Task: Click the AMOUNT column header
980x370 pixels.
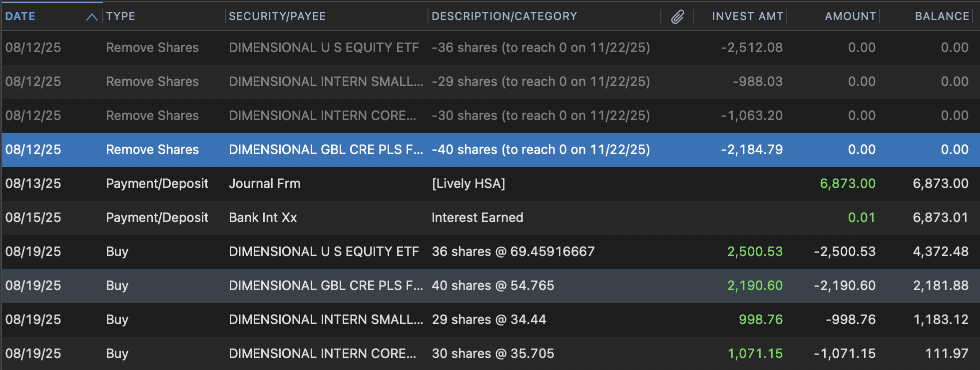Action: [x=851, y=16]
